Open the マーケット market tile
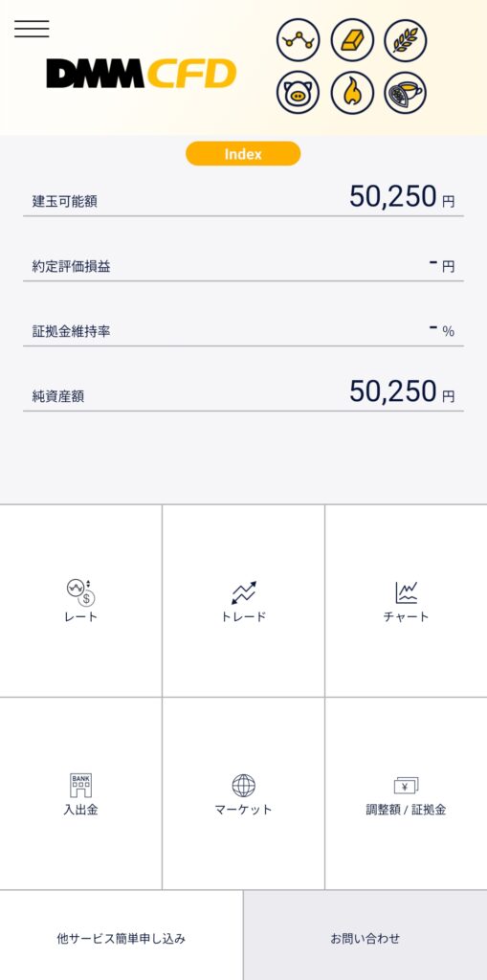 click(243, 793)
